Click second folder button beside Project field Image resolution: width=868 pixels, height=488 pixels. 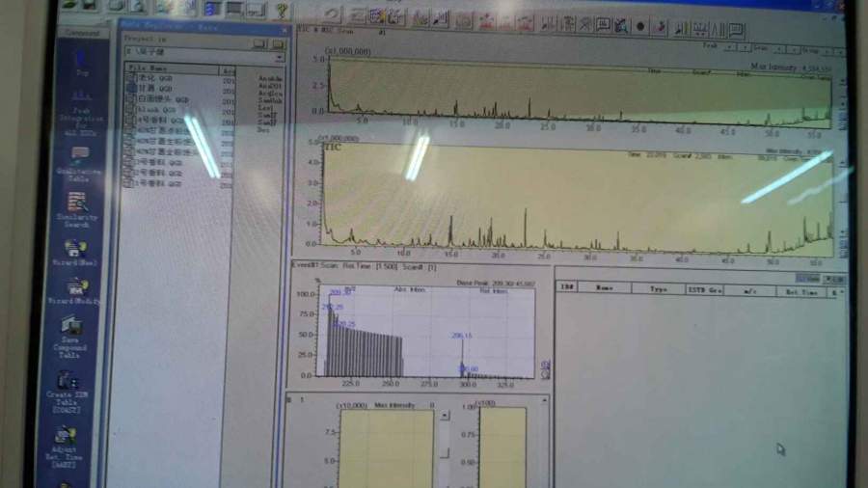point(278,43)
